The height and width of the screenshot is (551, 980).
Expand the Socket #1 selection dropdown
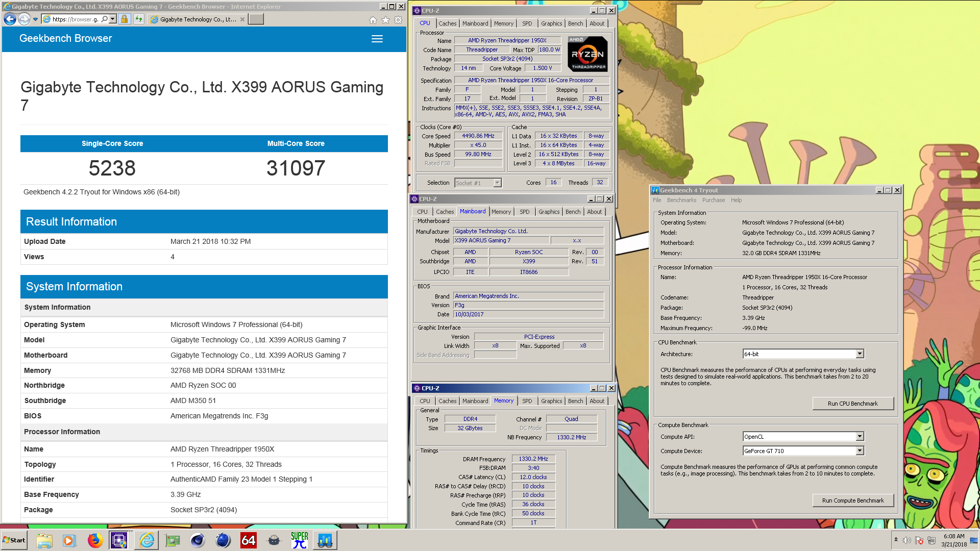tap(497, 183)
